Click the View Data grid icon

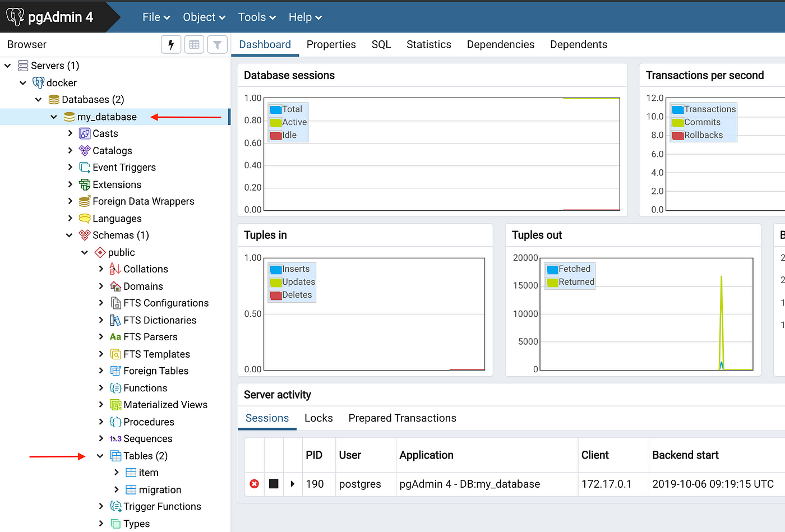pos(194,44)
